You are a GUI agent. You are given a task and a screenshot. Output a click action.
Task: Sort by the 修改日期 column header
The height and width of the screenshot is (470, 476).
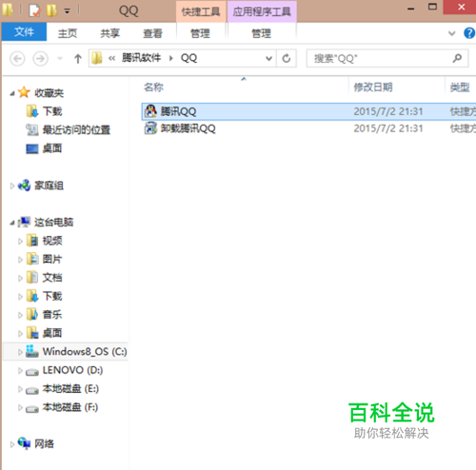tap(373, 88)
